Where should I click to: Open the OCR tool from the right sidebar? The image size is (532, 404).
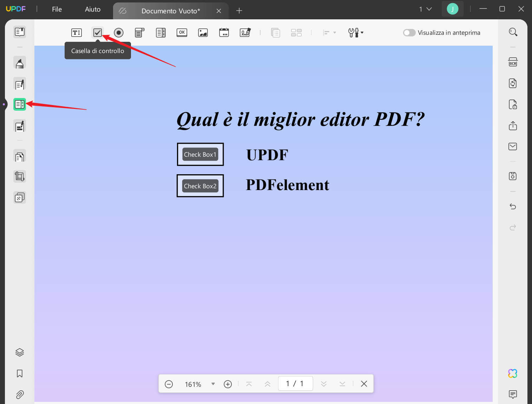tap(513, 61)
